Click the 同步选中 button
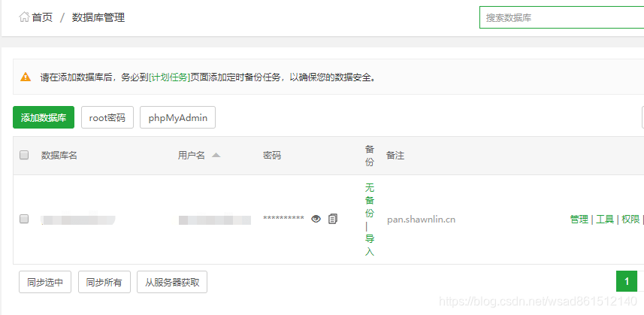 pos(45,282)
